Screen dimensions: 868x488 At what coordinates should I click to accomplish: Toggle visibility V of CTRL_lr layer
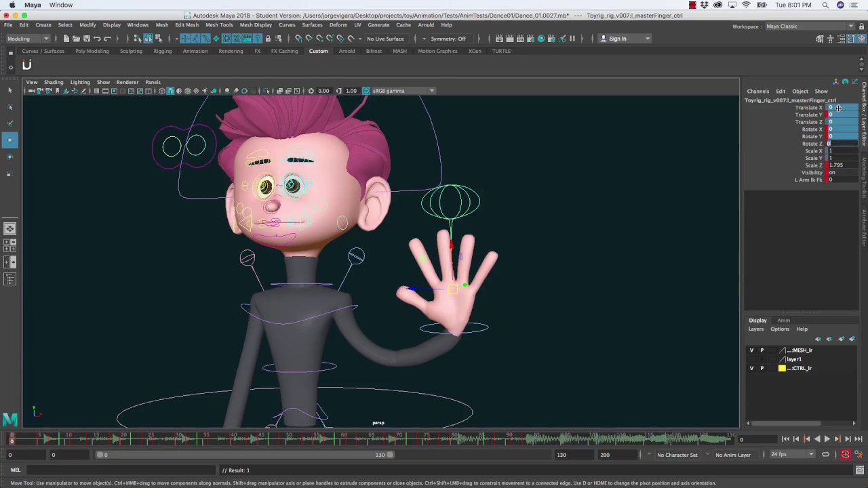tap(751, 368)
